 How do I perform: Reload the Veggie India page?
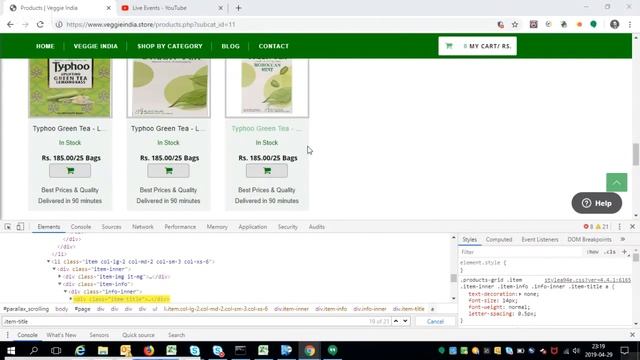coord(40,24)
